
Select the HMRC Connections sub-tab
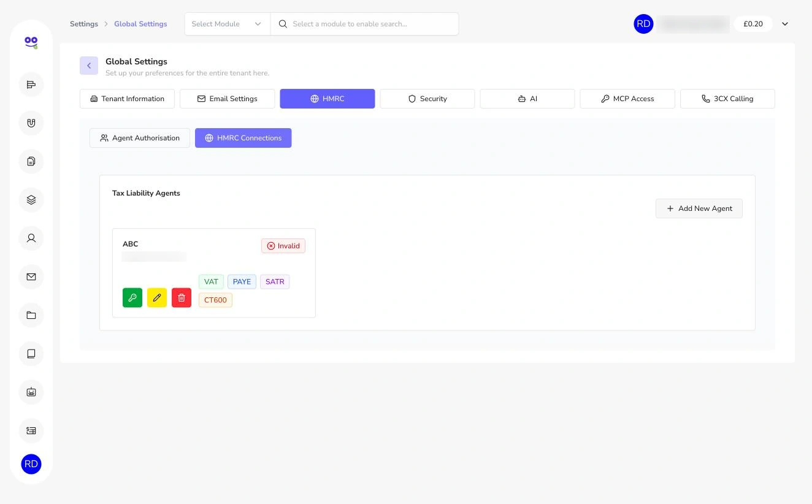point(243,138)
